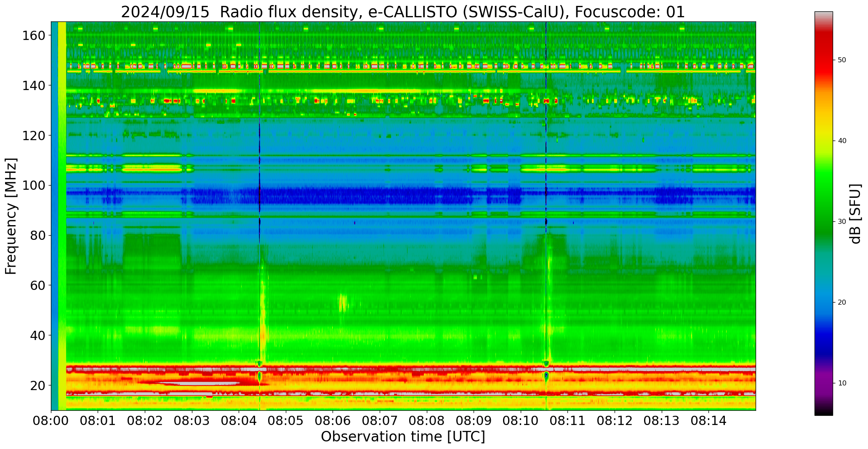Viewport: 868px width, 449px height.
Task: Click the 140 frequency tick label
Action: coord(35,85)
